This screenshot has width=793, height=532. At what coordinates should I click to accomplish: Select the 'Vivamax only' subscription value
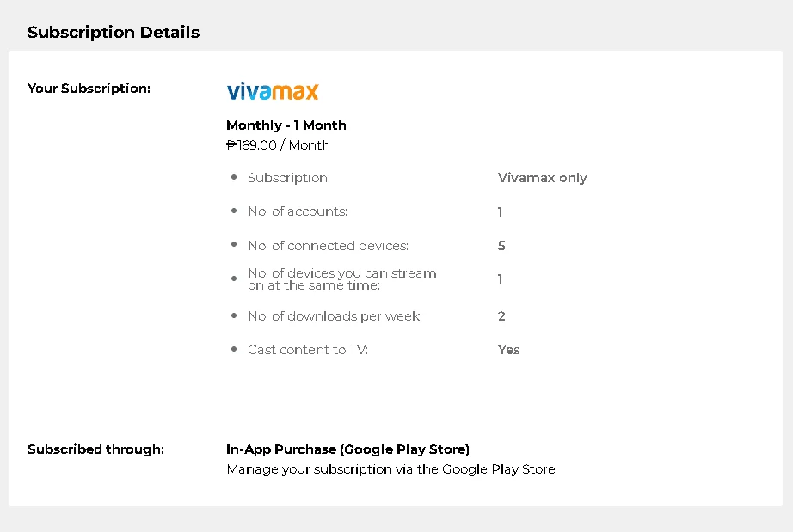(x=542, y=178)
